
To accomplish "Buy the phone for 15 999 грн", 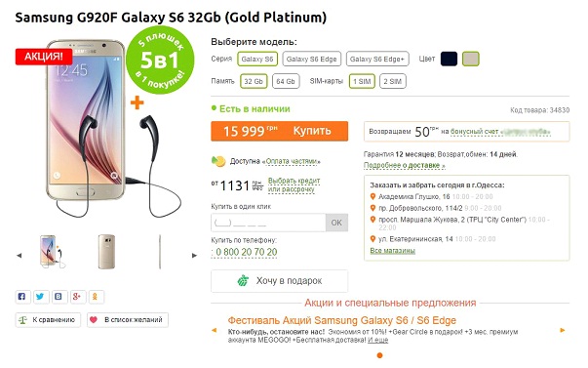I will [x=280, y=131].
